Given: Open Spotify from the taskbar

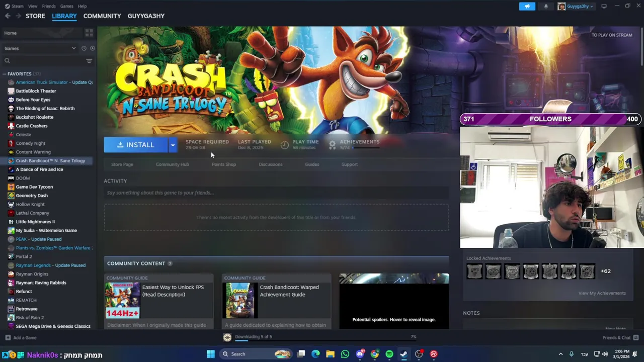Looking at the screenshot, I should click(389, 354).
